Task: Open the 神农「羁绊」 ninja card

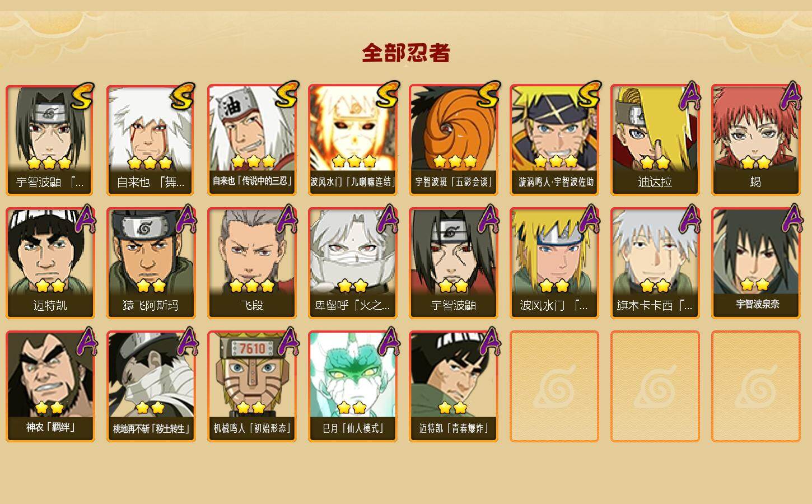Action: 50,386
